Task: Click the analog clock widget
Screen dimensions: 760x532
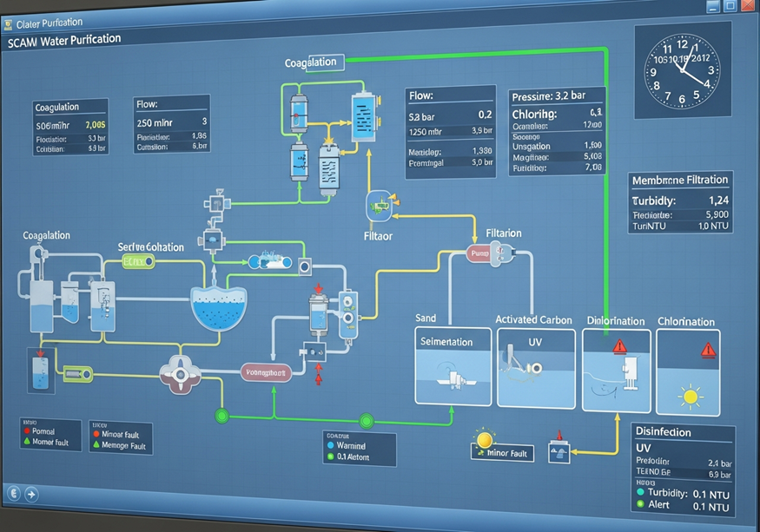Action: click(682, 71)
